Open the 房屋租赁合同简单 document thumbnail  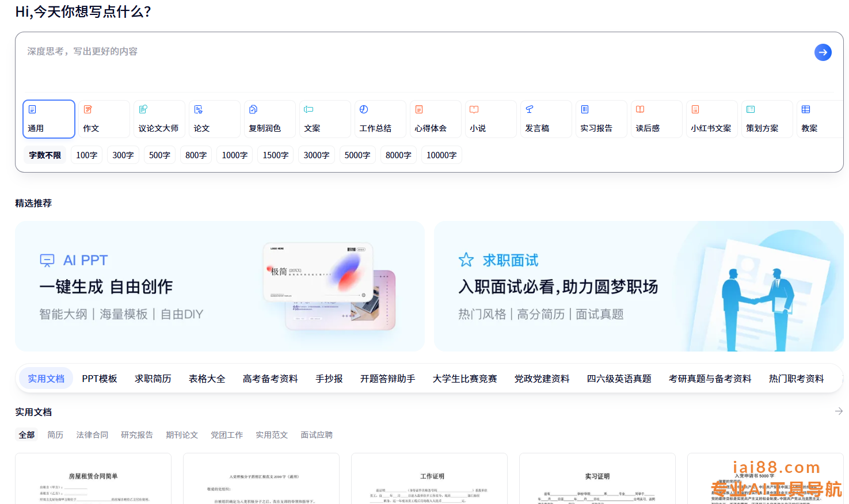coord(93,479)
